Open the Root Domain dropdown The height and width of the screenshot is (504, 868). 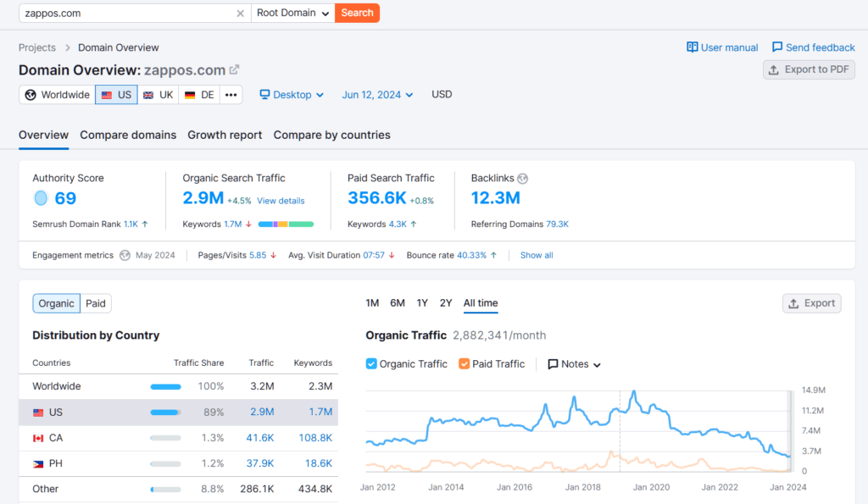click(292, 13)
